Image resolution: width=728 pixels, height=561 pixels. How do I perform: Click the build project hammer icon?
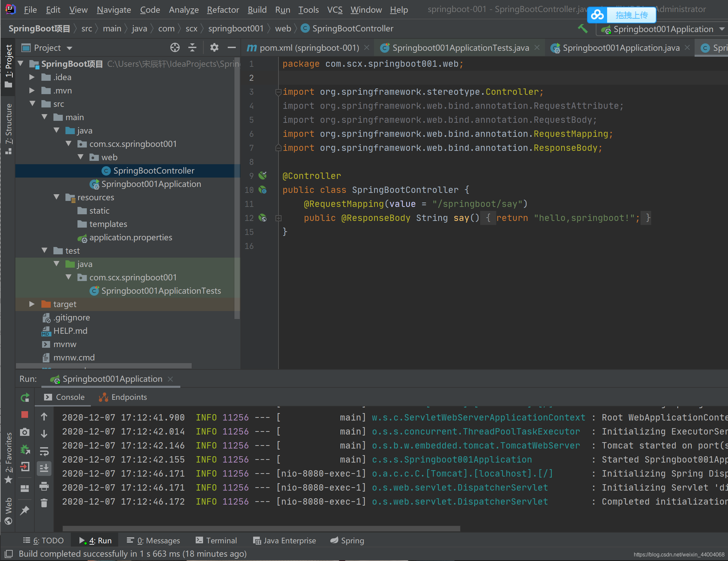[x=583, y=28]
